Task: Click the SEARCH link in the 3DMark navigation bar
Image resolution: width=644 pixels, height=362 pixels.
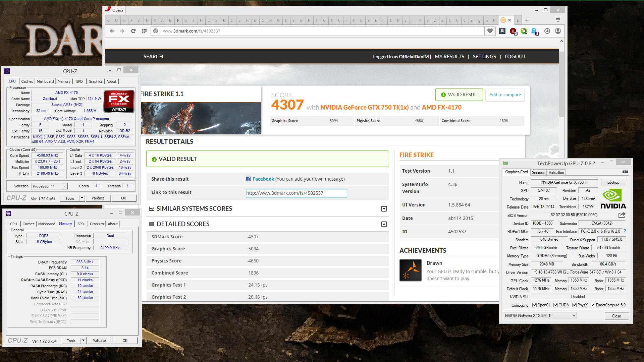Action: (153, 57)
